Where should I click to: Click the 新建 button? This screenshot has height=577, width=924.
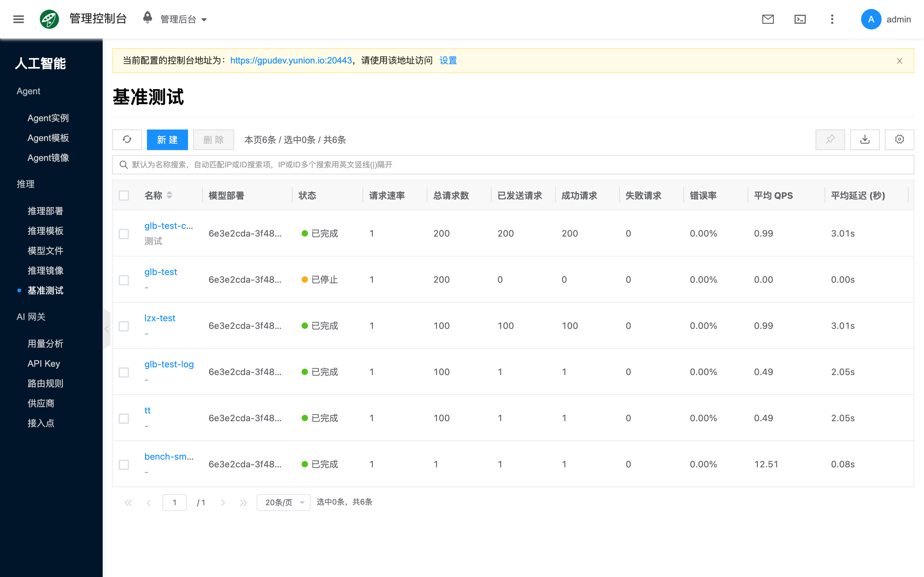tap(167, 140)
